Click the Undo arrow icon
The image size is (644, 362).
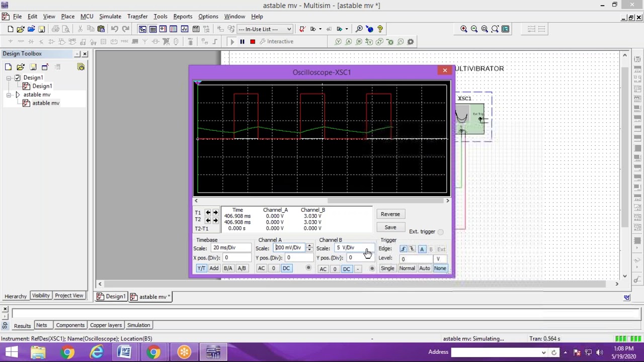pos(115,29)
